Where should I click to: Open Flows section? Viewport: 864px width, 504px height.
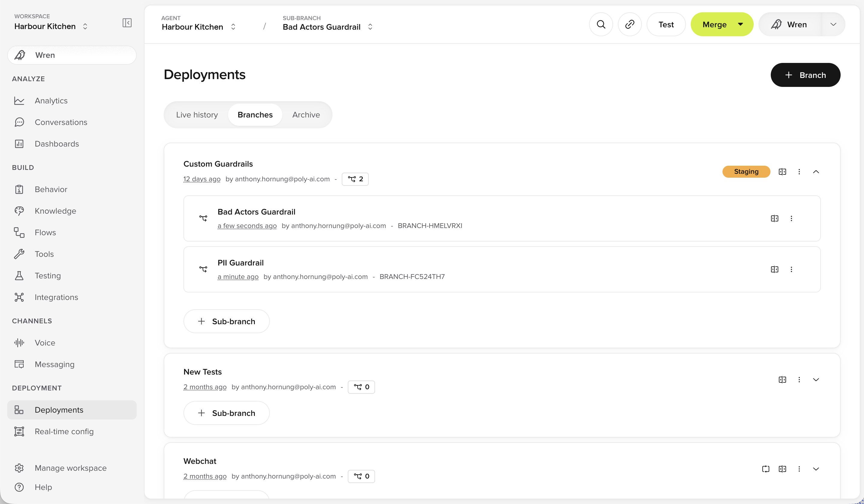pyautogui.click(x=72, y=233)
